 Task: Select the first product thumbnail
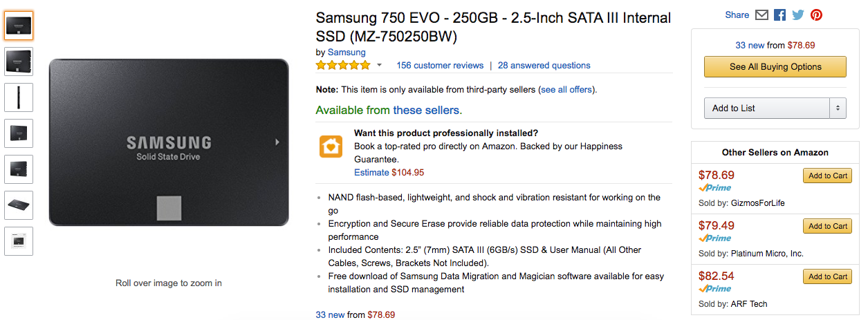tap(19, 26)
